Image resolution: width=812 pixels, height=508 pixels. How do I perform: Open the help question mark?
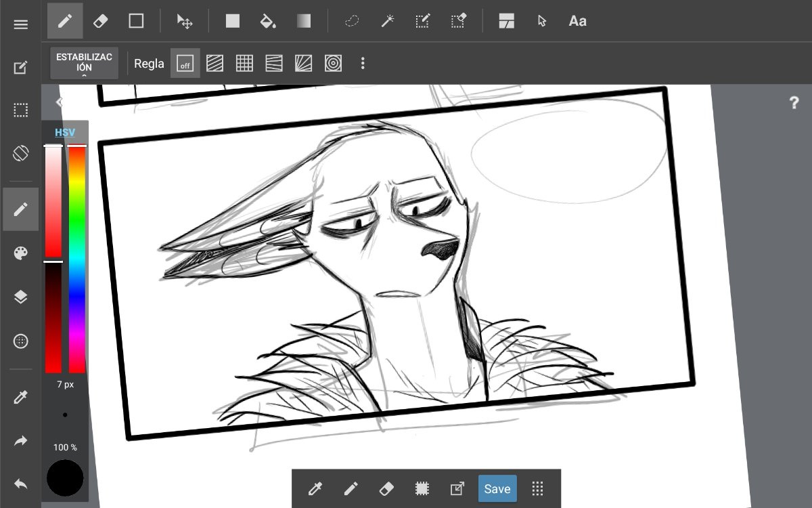pyautogui.click(x=794, y=103)
